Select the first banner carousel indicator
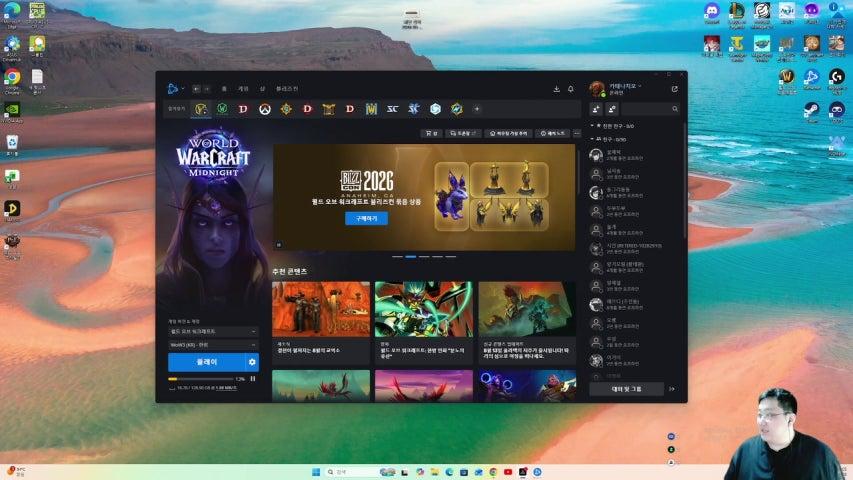Screen dimensions: 853x480 tap(398, 256)
